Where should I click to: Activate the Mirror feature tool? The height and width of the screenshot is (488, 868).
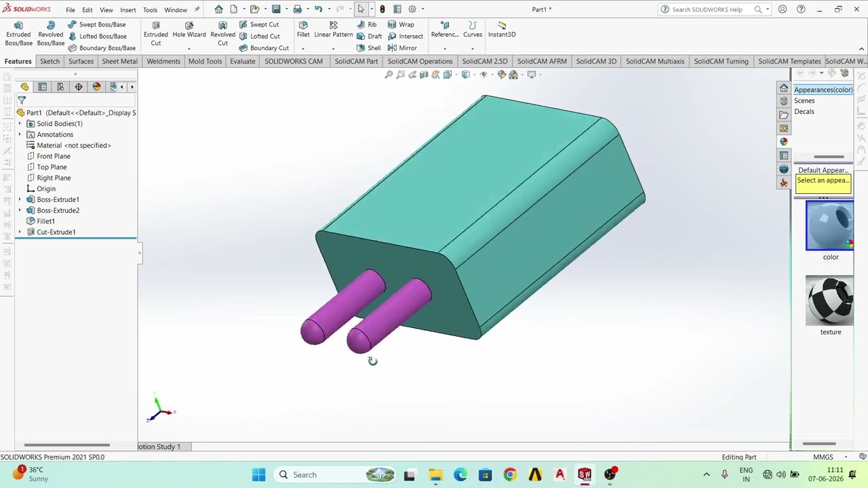coord(402,48)
